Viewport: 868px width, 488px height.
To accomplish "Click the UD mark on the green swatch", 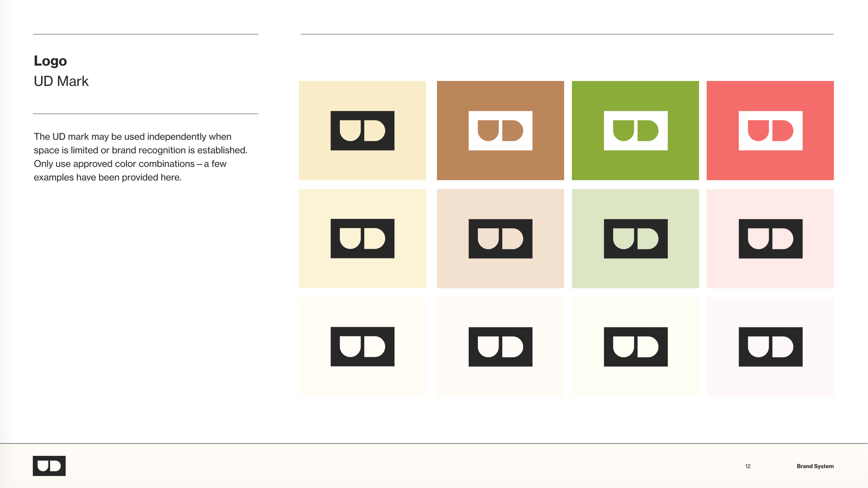I will click(636, 130).
